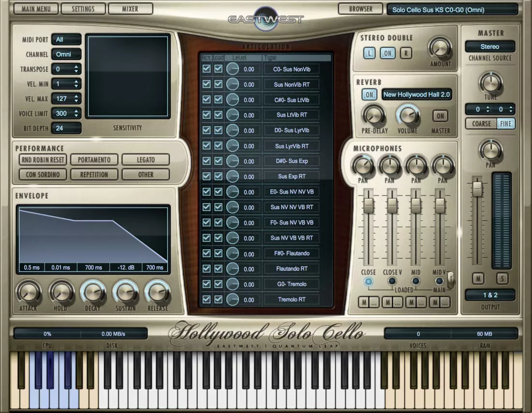Click level knob for Sus LtVib RT
532x413 pixels.
(233, 115)
